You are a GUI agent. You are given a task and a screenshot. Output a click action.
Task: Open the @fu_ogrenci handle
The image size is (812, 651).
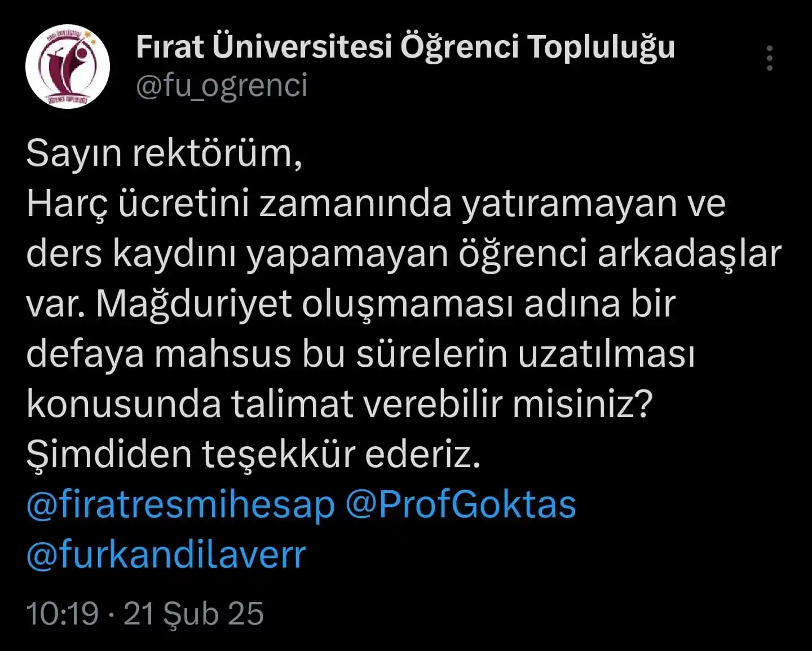point(222,85)
